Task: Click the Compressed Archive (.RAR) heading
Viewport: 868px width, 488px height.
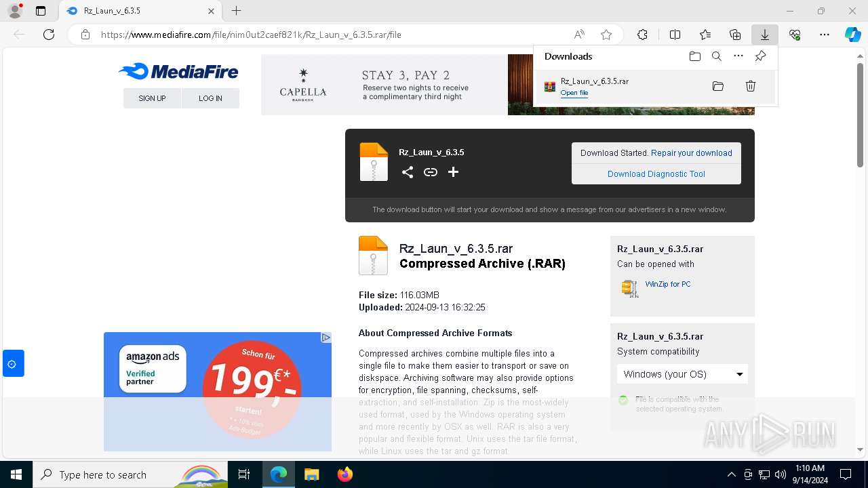Action: tap(482, 264)
